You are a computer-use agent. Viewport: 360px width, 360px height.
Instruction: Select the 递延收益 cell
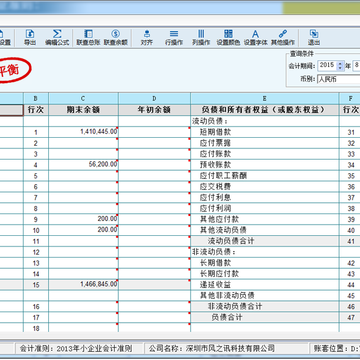pyautogui.click(x=265, y=284)
